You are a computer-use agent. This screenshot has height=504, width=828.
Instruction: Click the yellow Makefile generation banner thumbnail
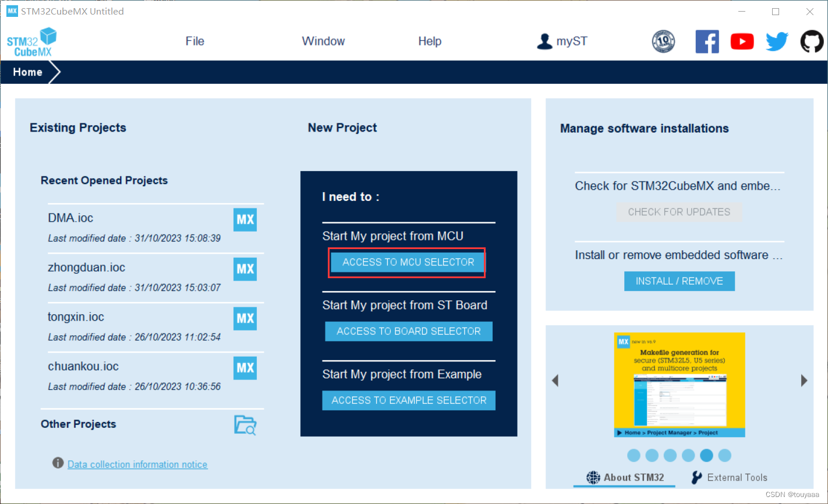point(680,385)
